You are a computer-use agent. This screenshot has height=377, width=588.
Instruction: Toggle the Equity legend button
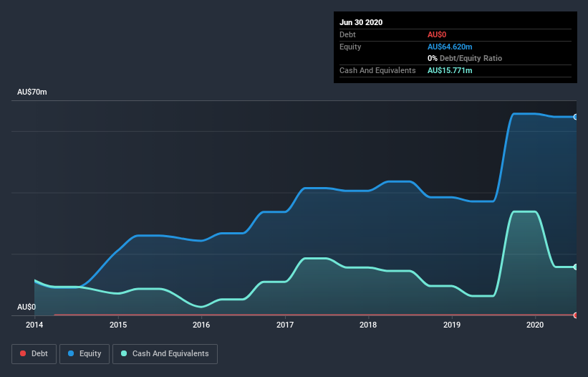click(x=85, y=354)
